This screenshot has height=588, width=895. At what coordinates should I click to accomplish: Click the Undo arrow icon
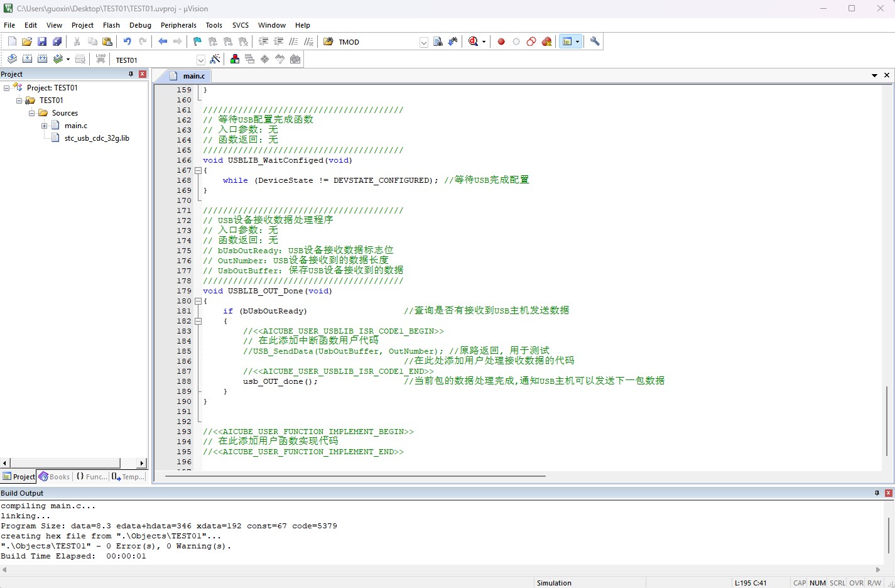click(x=127, y=41)
